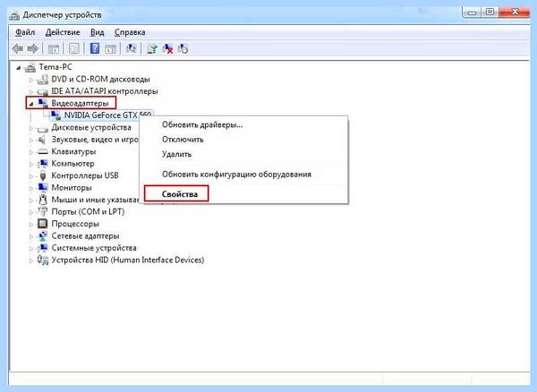Viewport: 537px width, 392px height.
Task: Click the Системные устройства icon
Action: pyautogui.click(x=43, y=248)
